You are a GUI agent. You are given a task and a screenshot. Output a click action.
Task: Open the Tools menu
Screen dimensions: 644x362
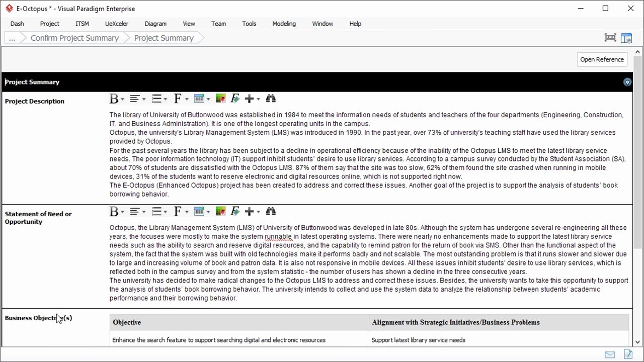249,24
